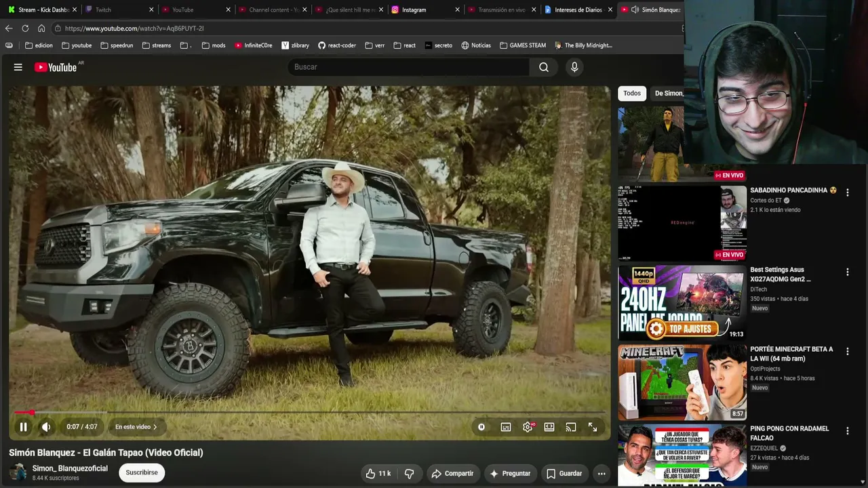Expand the 'En este video' chapters panel

pyautogui.click(x=136, y=427)
